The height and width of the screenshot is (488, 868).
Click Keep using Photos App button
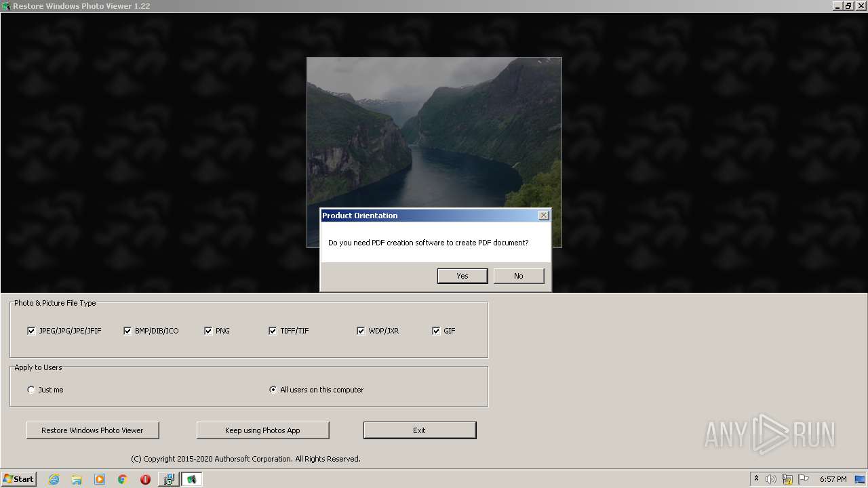tap(262, 430)
